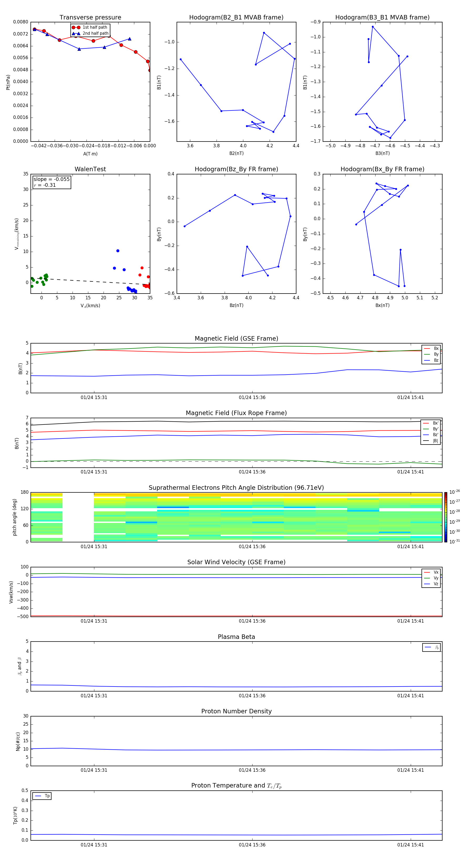Click the leftmost point of the Bz_By hodogram
The image size is (473, 868).
tap(184, 226)
